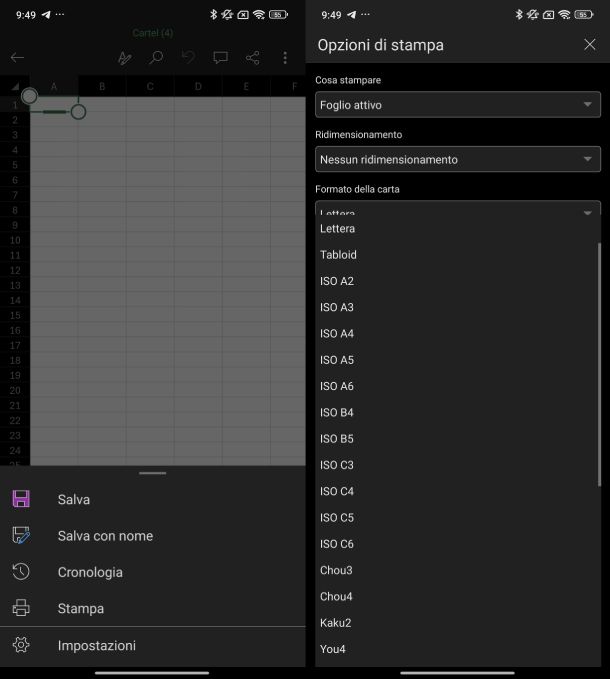Select row 5 header
Screen dimensions: 610x679
15,165
